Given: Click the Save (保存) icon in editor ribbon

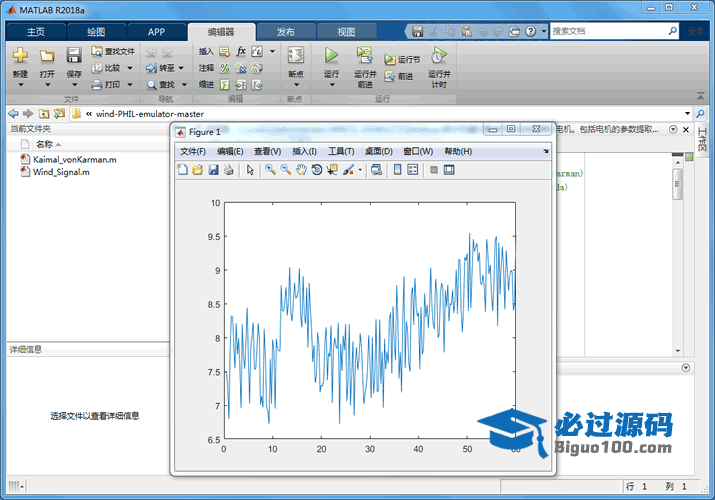Looking at the screenshot, I should pyautogui.click(x=74, y=57).
